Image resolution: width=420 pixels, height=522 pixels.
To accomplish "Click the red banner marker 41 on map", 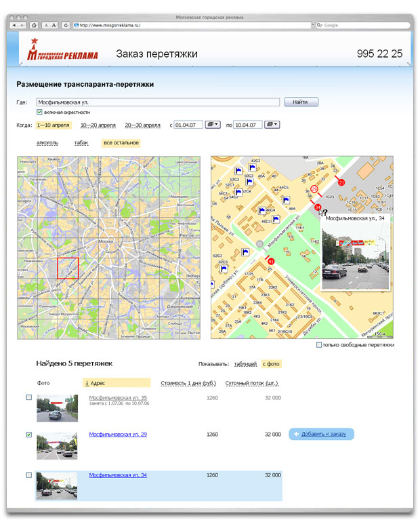I will coord(271,261).
